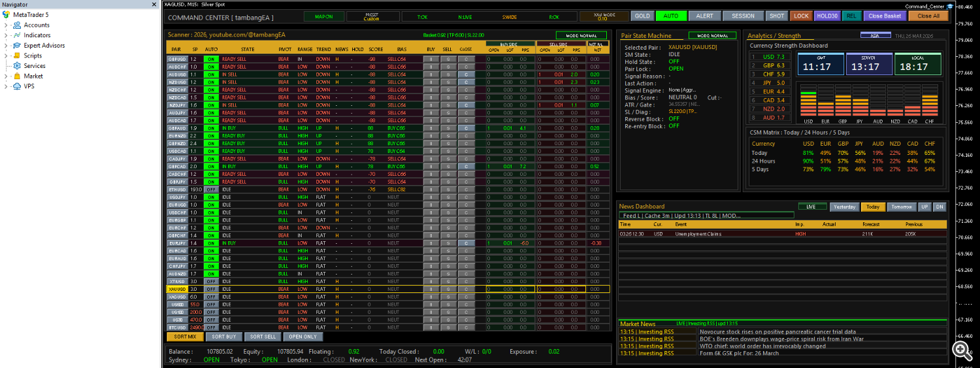Select the Accounts icon in Navigator
This screenshot has width=980, height=368.
click(x=17, y=25)
